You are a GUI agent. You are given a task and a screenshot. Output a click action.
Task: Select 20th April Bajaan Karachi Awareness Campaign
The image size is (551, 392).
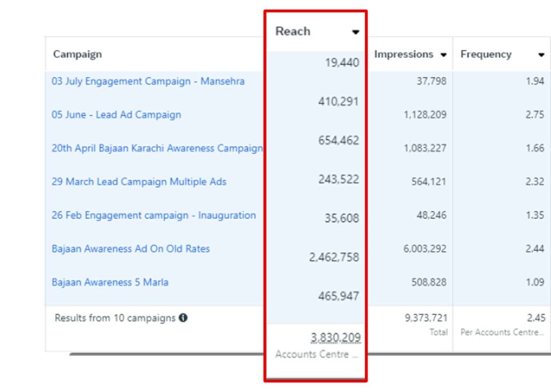click(x=157, y=148)
